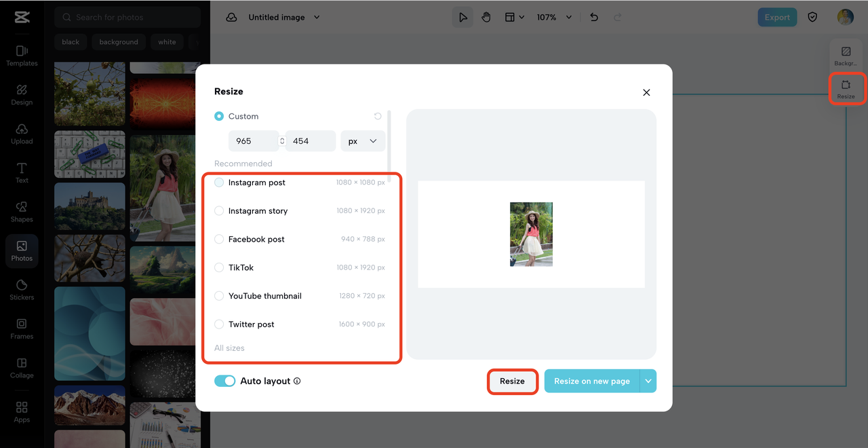Screen dimensions: 868x448
Task: Select the white search tag
Action: [167, 42]
